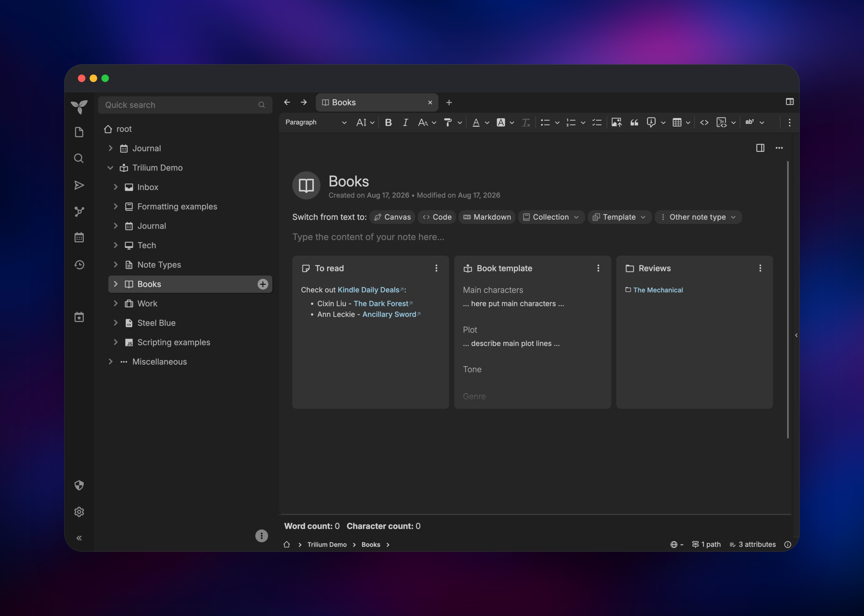Open a new tab with plus button
This screenshot has width=864, height=616.
(x=449, y=102)
